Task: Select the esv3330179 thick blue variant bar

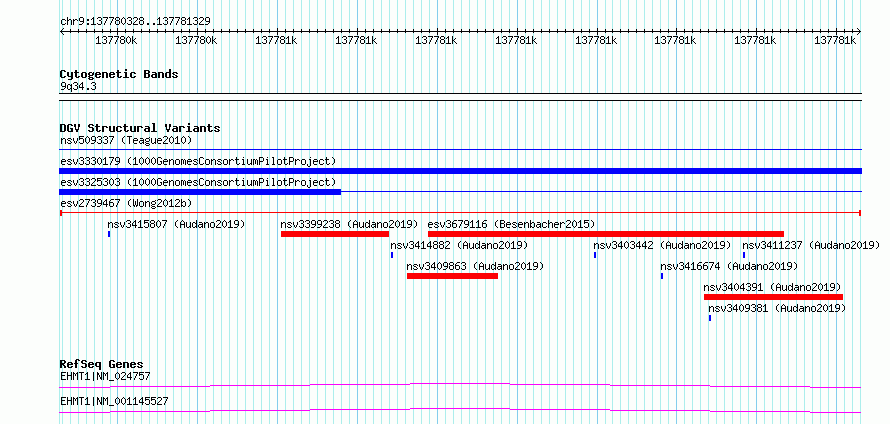Action: (460, 171)
